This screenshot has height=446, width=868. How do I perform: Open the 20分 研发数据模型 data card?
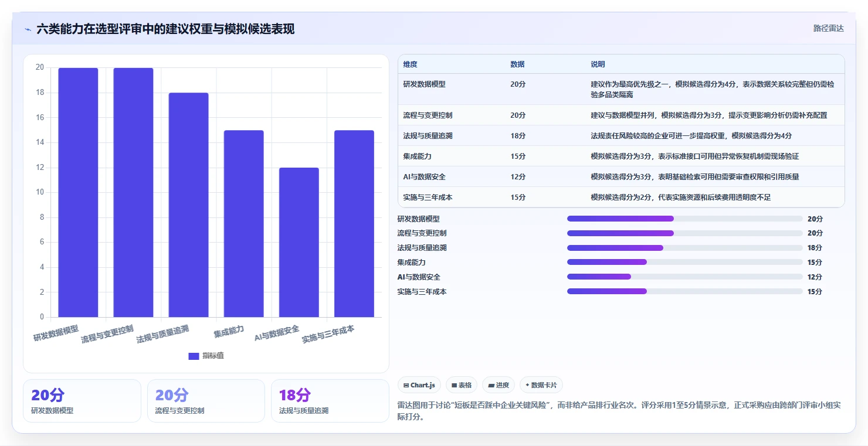tap(82, 401)
